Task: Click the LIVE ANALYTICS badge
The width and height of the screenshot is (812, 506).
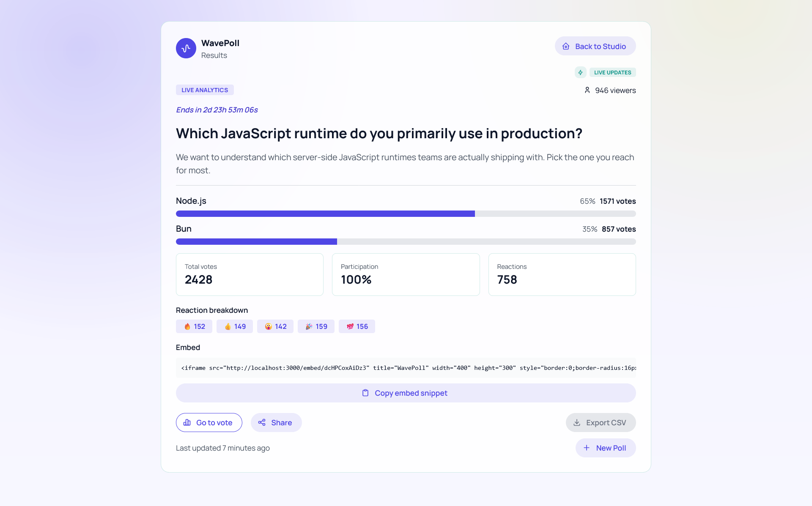Action: tap(205, 90)
